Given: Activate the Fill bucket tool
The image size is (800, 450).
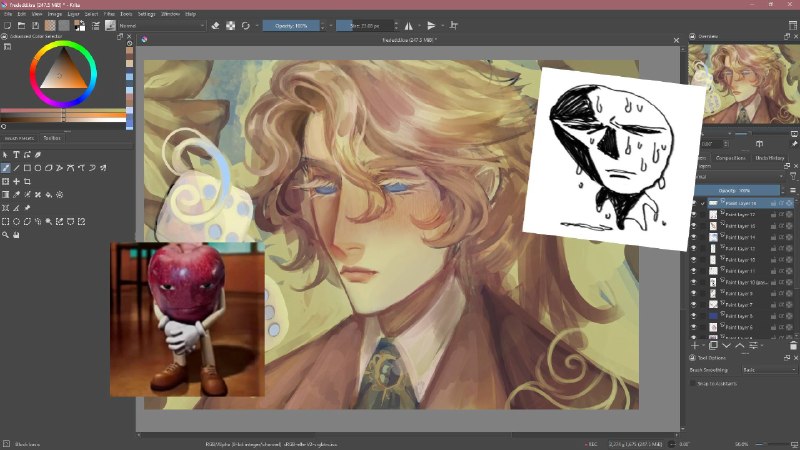Looking at the screenshot, I should click(49, 194).
